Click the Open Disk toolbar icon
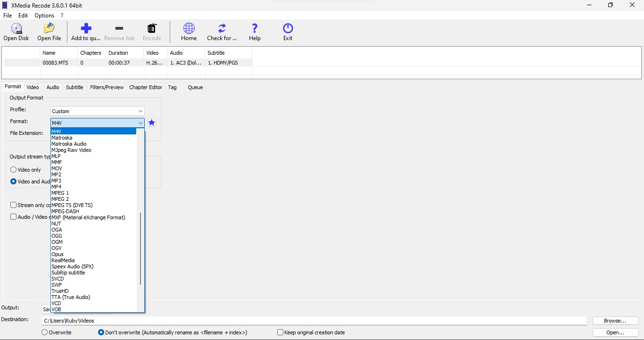The image size is (644, 340). (17, 28)
